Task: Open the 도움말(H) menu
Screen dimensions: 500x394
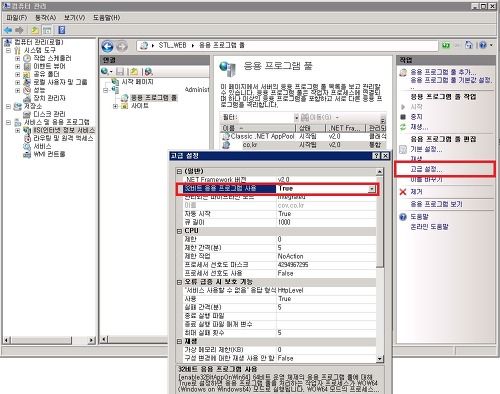Action: click(106, 18)
